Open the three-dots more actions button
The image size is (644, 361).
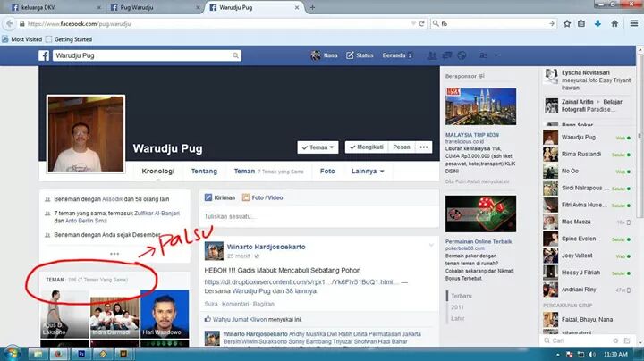[423, 147]
